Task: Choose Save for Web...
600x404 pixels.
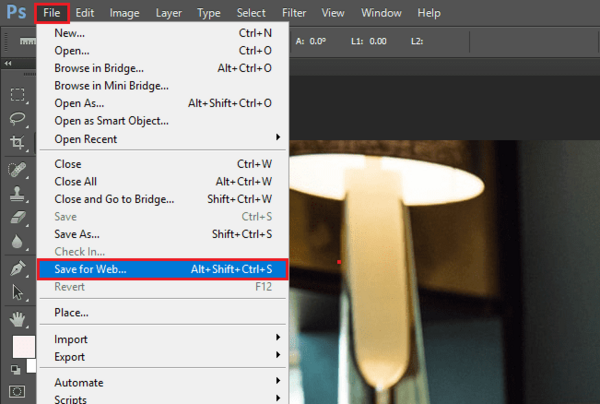Action: [163, 269]
